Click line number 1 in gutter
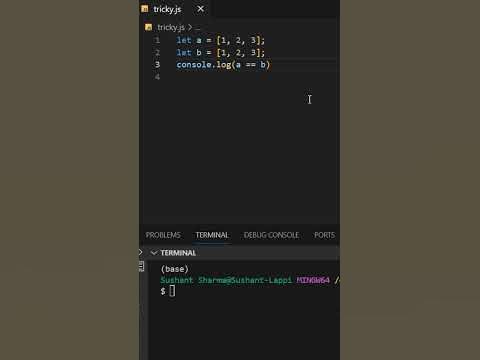480x360 pixels. coord(157,40)
